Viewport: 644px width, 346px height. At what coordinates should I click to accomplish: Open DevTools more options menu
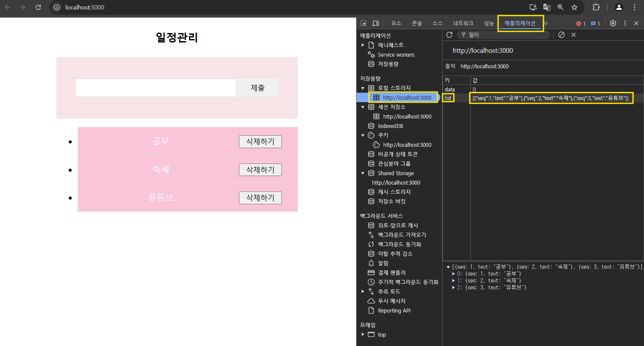click(625, 23)
